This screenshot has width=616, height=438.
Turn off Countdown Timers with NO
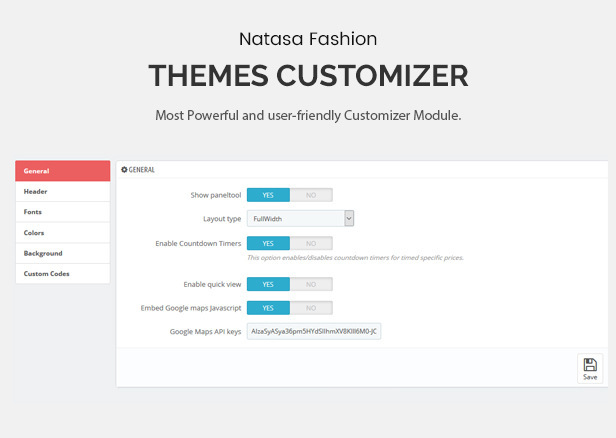[311, 243]
